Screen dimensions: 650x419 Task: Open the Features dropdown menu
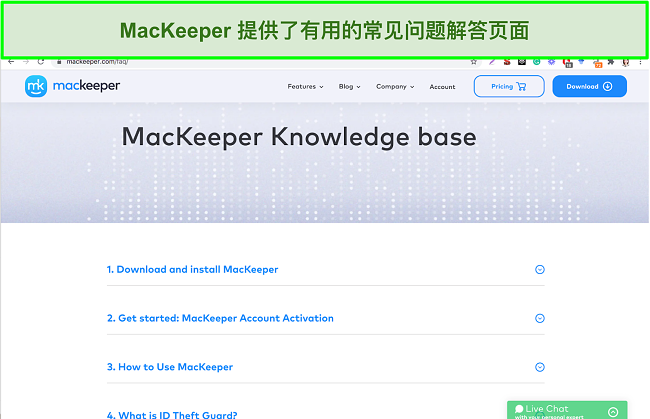tap(305, 87)
